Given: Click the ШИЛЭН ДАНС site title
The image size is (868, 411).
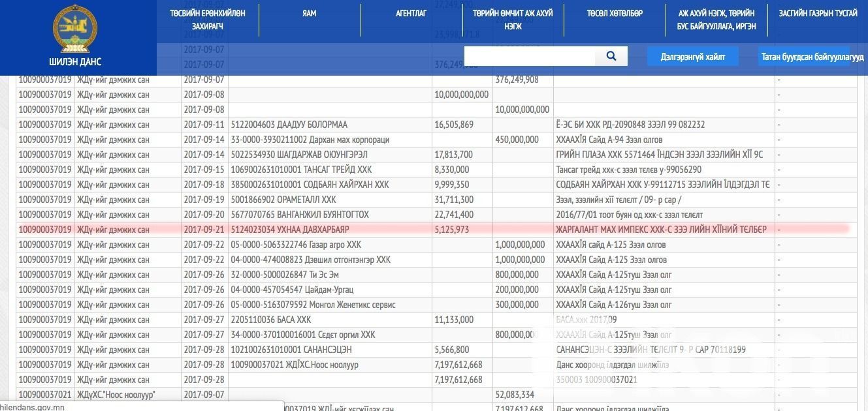Looking at the screenshot, I should point(75,62).
